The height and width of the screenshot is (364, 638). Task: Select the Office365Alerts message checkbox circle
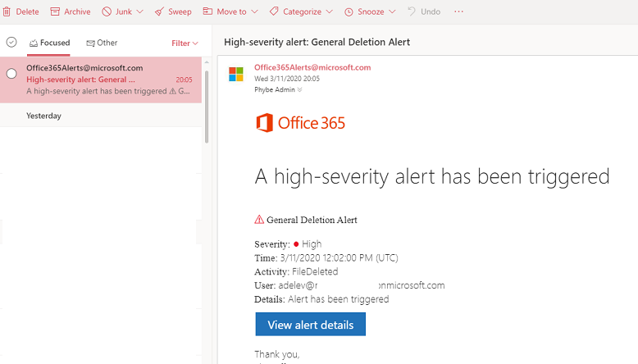[11, 74]
